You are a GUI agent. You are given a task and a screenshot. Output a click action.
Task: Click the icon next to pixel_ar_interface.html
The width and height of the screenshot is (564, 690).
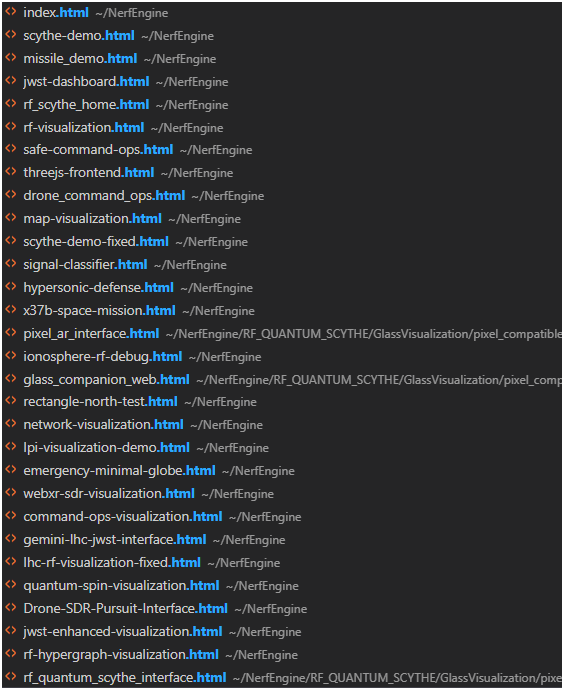[x=11, y=333]
